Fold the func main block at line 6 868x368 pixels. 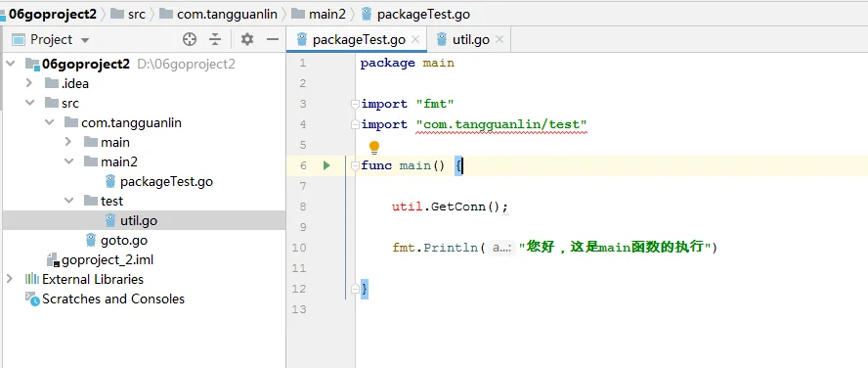[355, 165]
